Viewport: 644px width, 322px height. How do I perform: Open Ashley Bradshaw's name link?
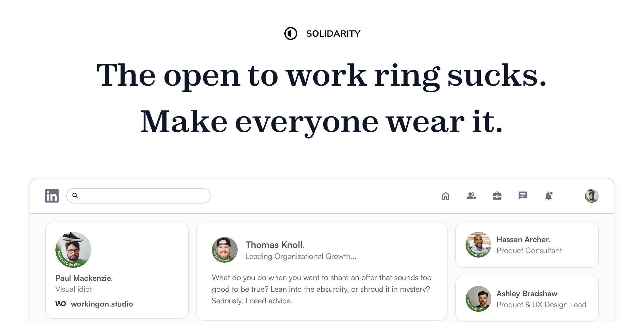(527, 294)
